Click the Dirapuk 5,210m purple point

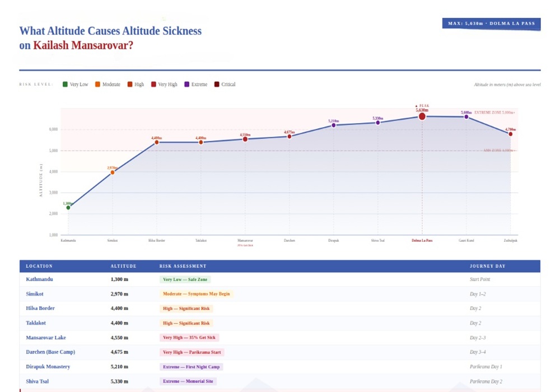tap(334, 125)
